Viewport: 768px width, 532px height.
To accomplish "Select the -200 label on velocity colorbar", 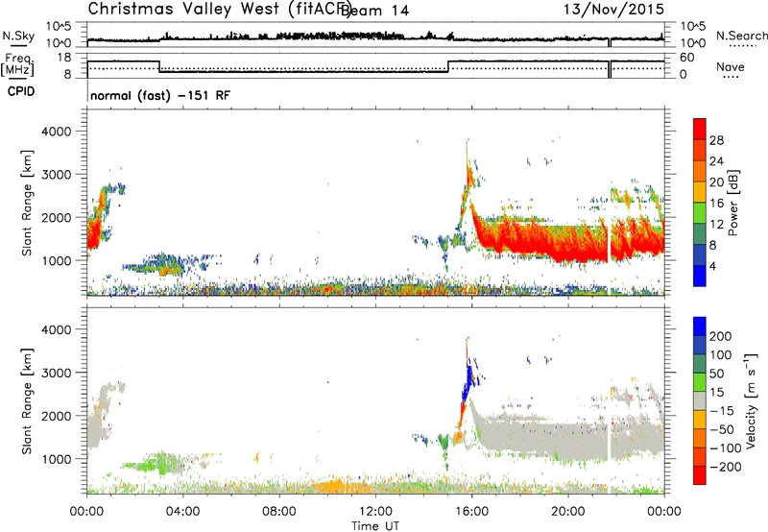I will click(x=726, y=467).
